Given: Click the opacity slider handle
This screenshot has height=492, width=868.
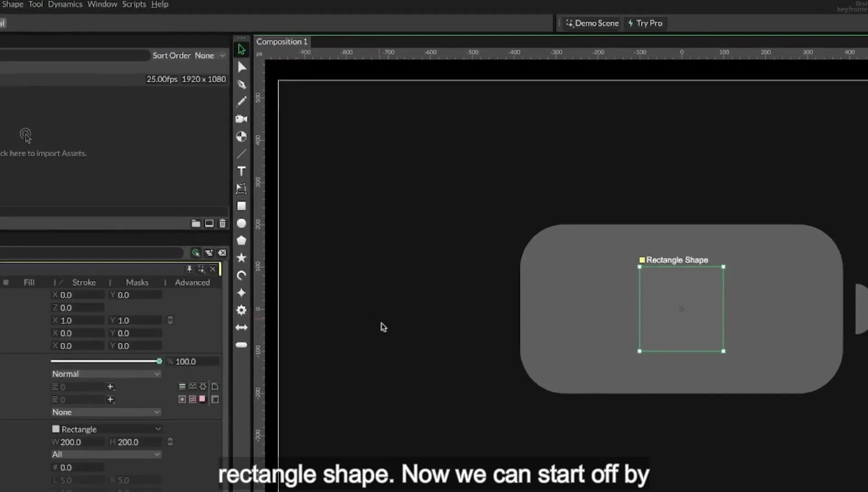Looking at the screenshot, I should coord(159,361).
